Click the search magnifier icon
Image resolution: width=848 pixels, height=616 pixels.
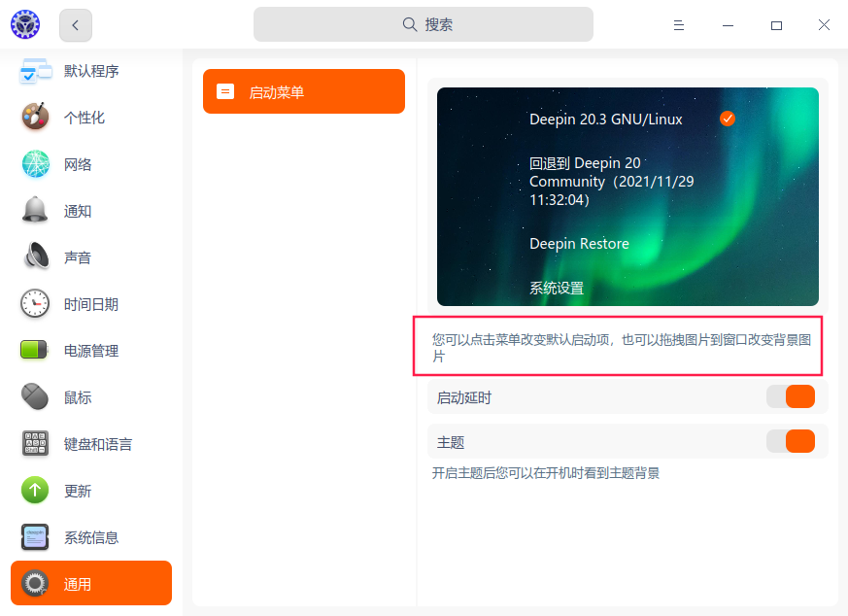[409, 24]
